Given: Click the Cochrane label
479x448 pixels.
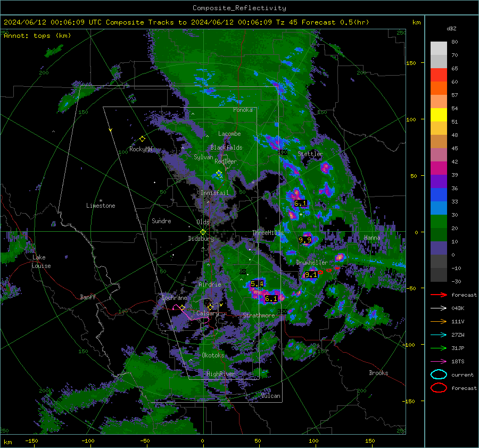Looking at the screenshot, I should [x=174, y=298].
